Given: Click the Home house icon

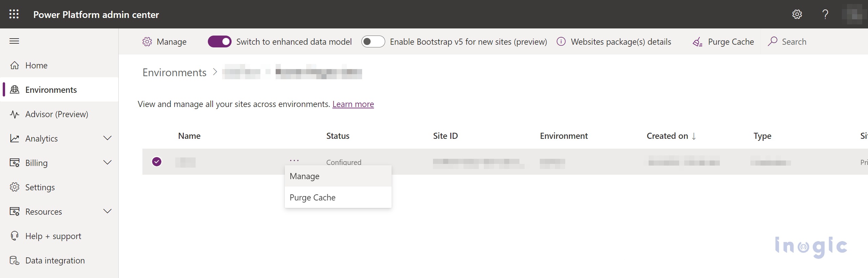Looking at the screenshot, I should click(15, 65).
